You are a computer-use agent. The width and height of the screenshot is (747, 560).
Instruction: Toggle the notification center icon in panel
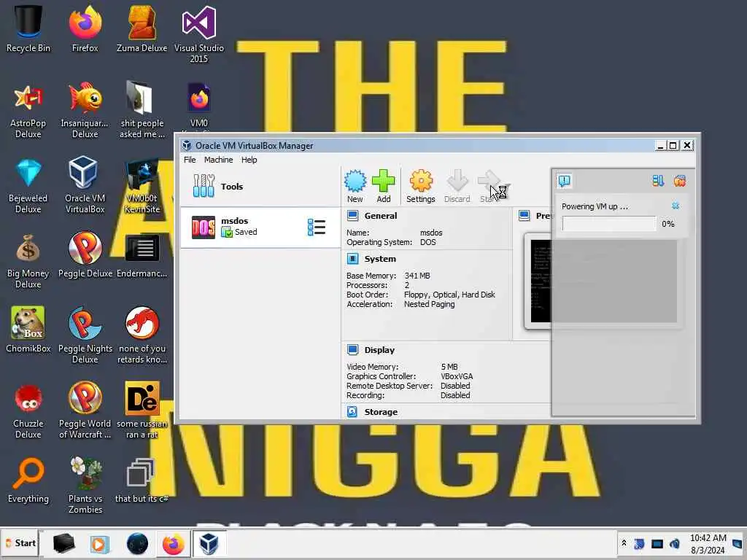tap(565, 181)
